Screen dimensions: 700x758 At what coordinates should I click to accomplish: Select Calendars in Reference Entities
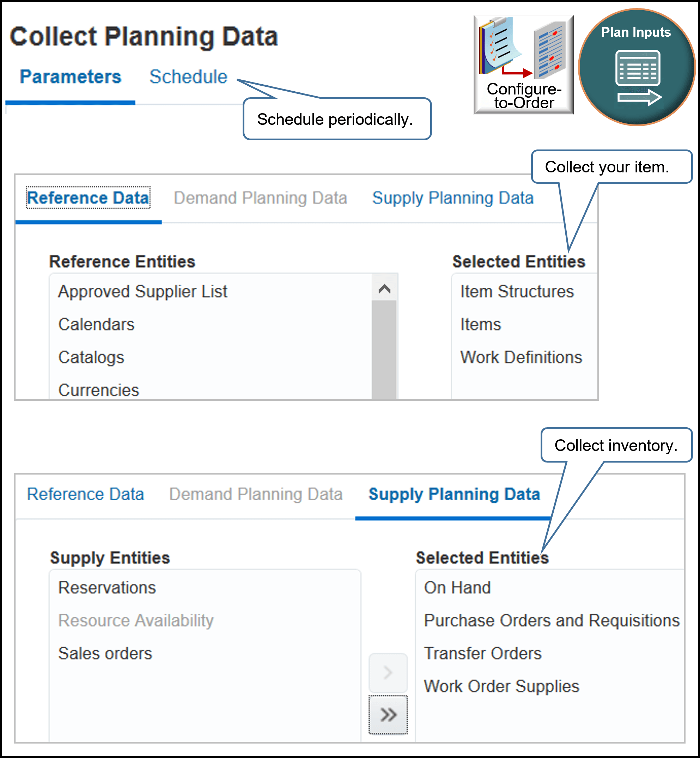point(96,324)
